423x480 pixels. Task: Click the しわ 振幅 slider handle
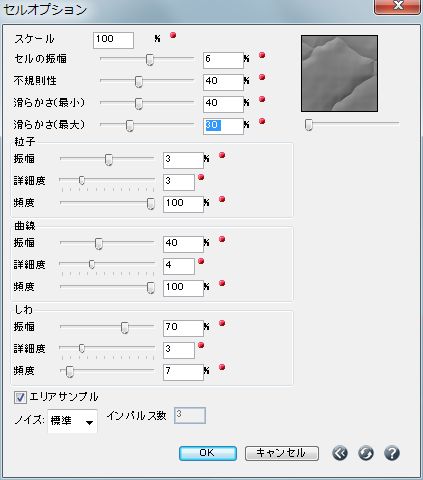tap(125, 327)
